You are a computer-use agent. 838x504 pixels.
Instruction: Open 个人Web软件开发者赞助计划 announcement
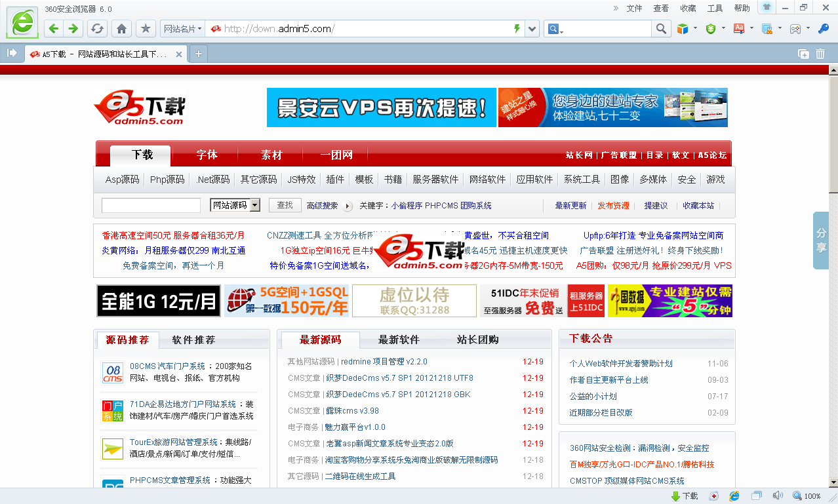pyautogui.click(x=621, y=364)
